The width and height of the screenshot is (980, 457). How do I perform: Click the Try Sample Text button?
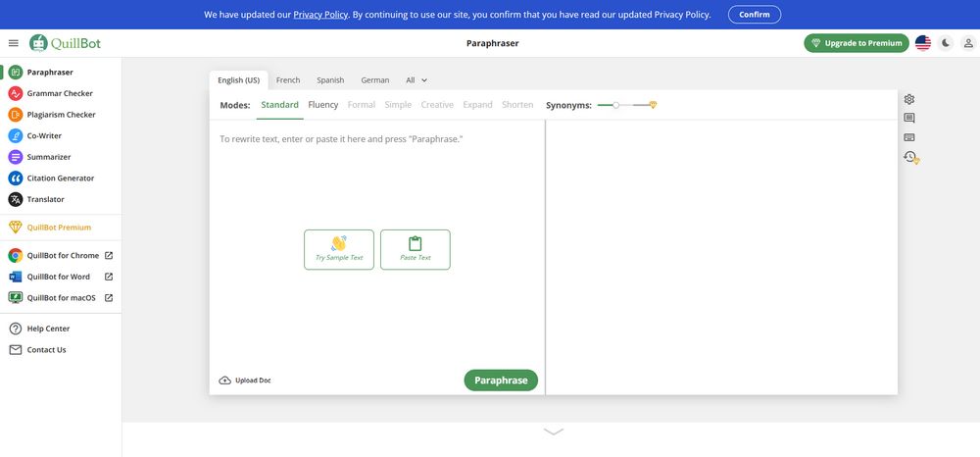click(339, 249)
